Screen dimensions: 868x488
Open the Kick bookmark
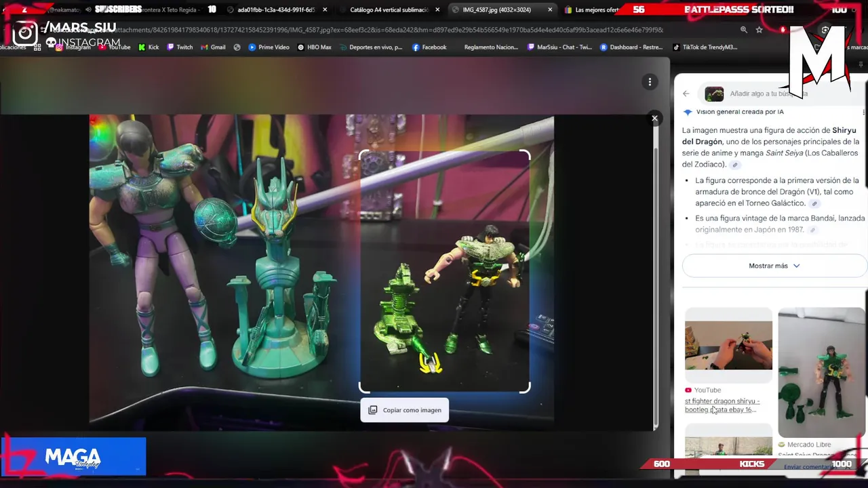[148, 47]
